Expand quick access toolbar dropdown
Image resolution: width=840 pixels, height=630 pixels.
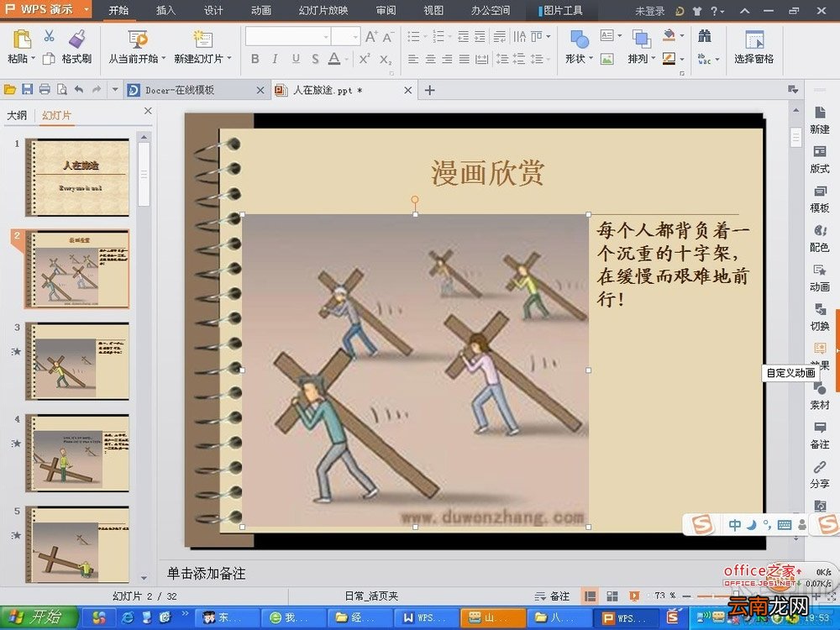point(114,90)
